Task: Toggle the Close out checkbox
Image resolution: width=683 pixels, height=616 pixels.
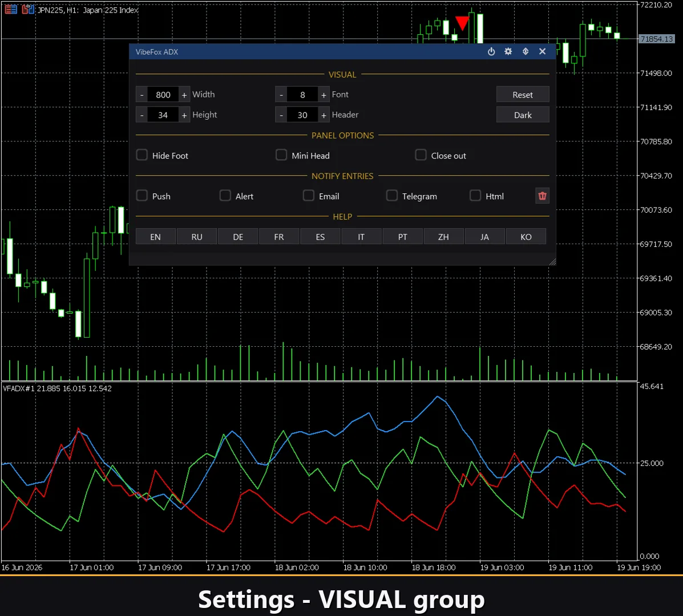Action: 421,155
